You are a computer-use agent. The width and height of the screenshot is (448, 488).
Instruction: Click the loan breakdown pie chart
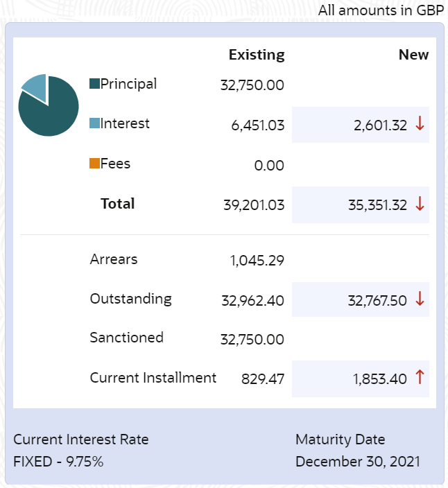click(48, 105)
